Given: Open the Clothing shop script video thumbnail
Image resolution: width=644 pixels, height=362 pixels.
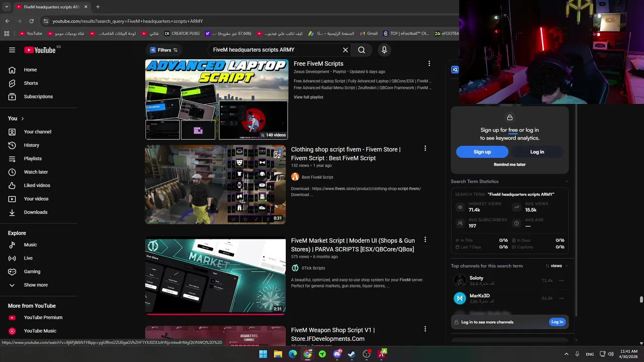Looking at the screenshot, I should [215, 185].
